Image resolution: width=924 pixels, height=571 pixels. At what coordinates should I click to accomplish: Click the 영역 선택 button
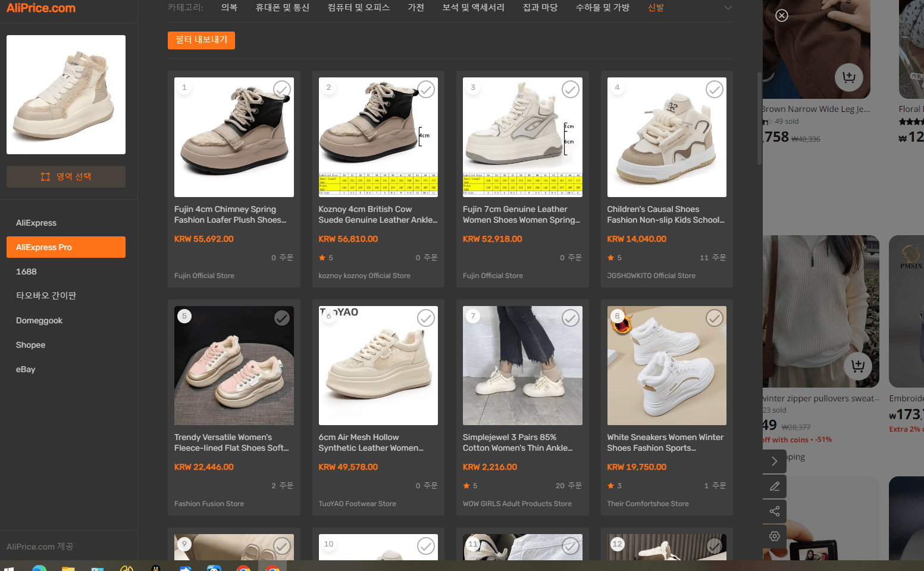[66, 177]
